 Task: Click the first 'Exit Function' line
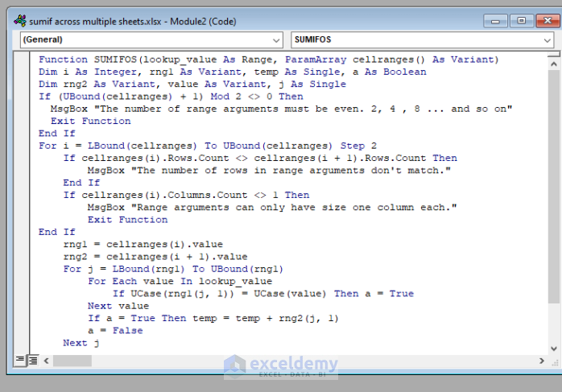pyautogui.click(x=91, y=121)
